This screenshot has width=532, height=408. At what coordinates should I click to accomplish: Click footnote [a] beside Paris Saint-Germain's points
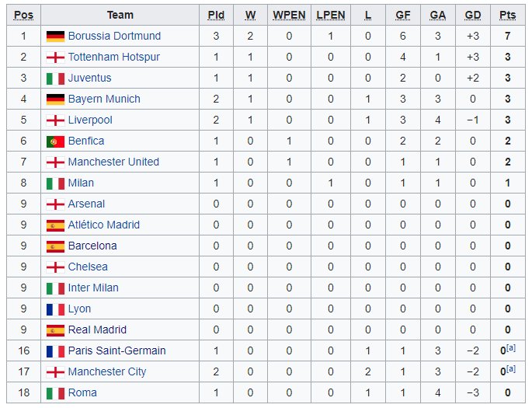pos(511,348)
